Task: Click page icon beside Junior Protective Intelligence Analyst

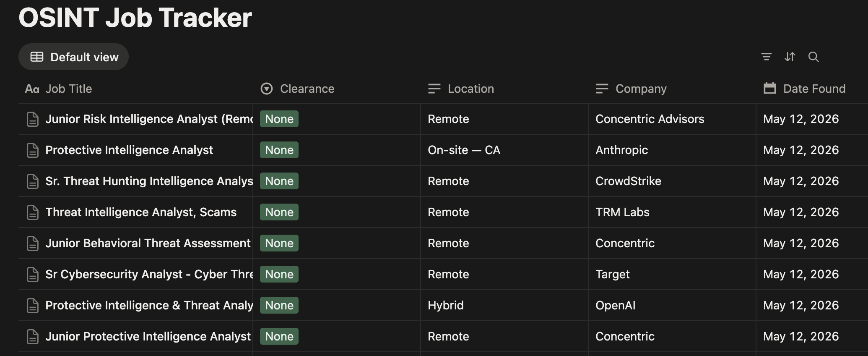Action: point(33,337)
